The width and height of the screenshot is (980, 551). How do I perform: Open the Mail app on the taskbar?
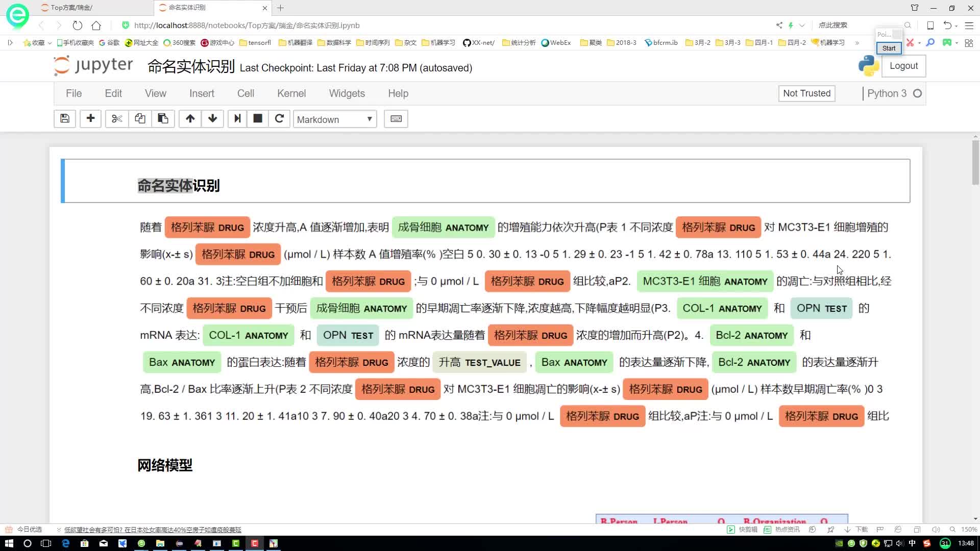103,543
